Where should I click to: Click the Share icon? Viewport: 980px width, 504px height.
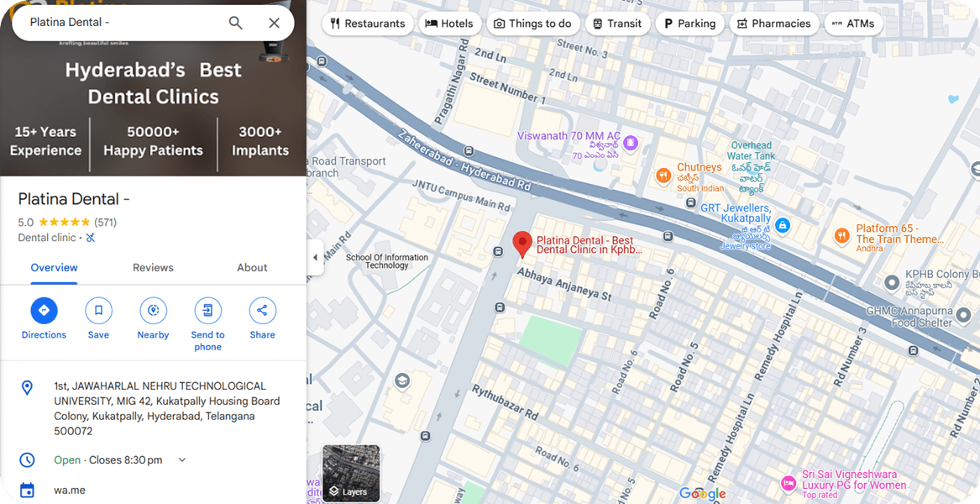tap(262, 311)
